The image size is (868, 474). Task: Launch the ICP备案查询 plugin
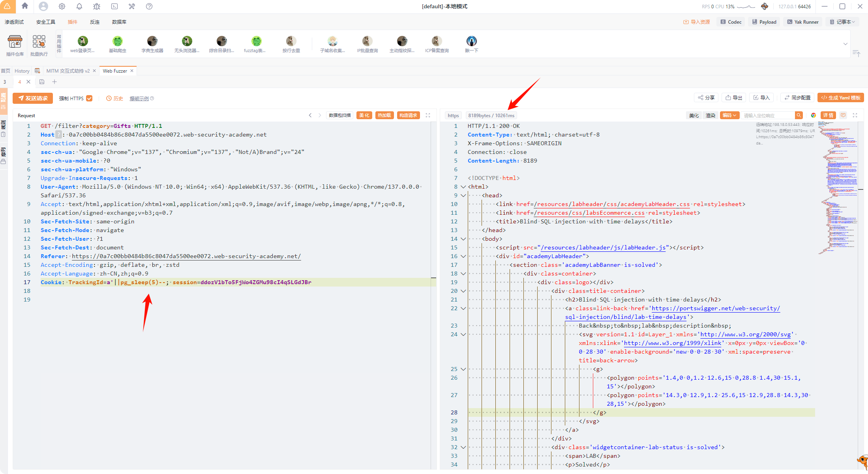coord(437,41)
